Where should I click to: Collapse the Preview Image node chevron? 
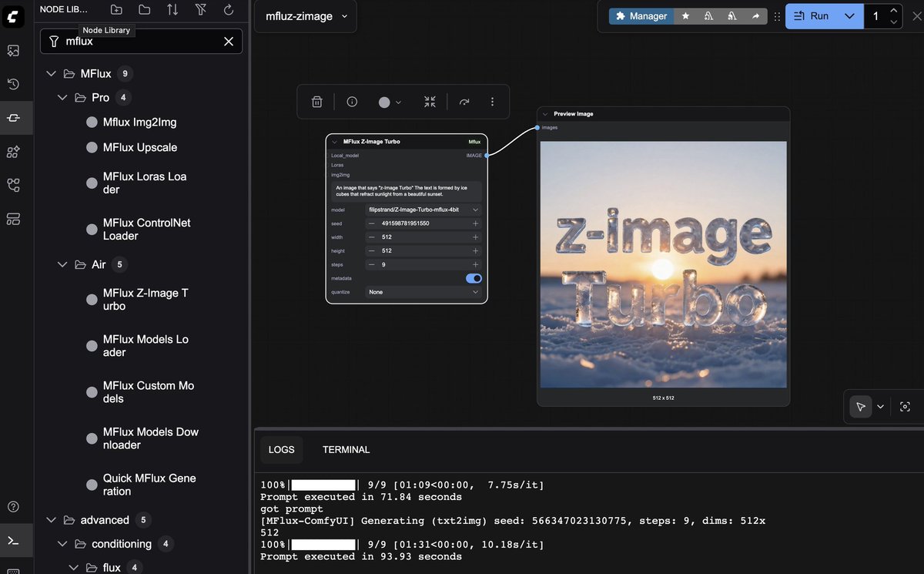[544, 114]
